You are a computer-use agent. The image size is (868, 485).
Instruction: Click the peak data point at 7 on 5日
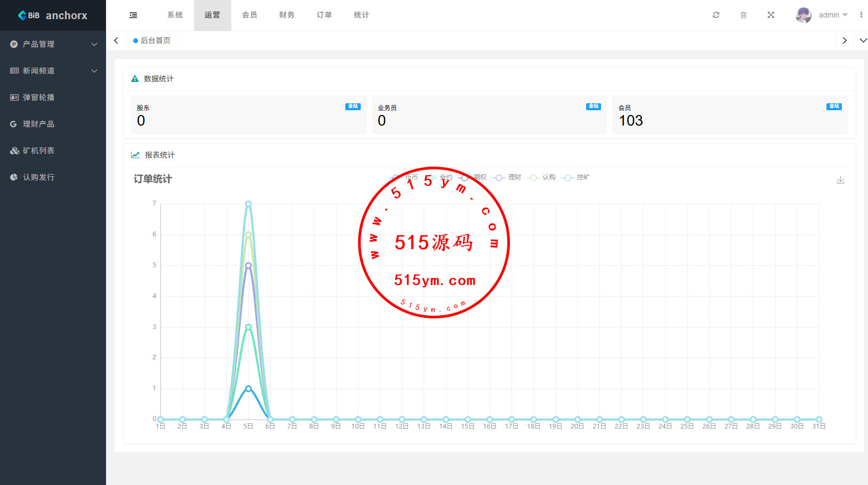[x=248, y=204]
